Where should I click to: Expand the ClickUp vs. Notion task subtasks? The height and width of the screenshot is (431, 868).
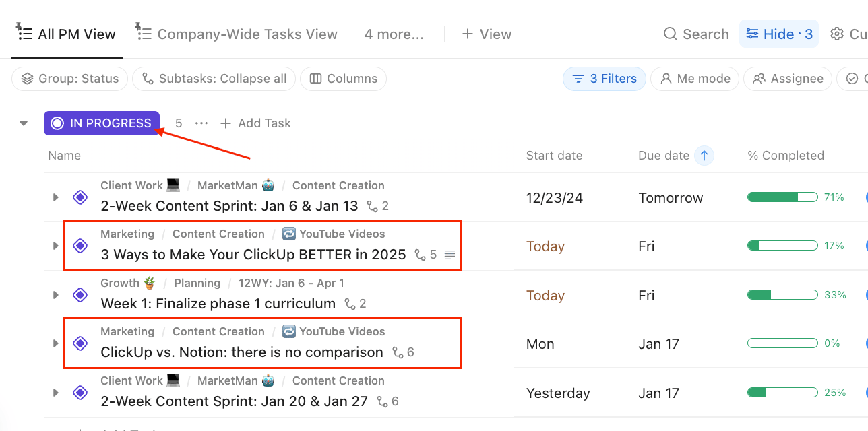[56, 343]
